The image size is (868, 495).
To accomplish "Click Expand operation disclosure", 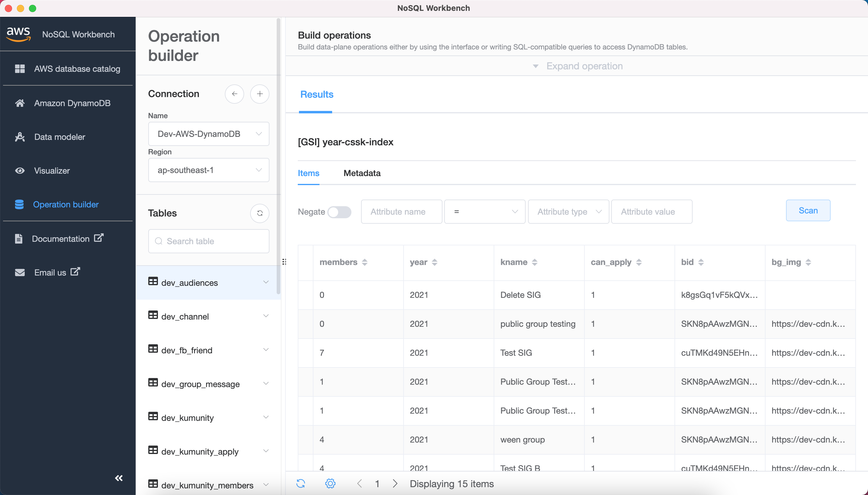I will tap(578, 66).
